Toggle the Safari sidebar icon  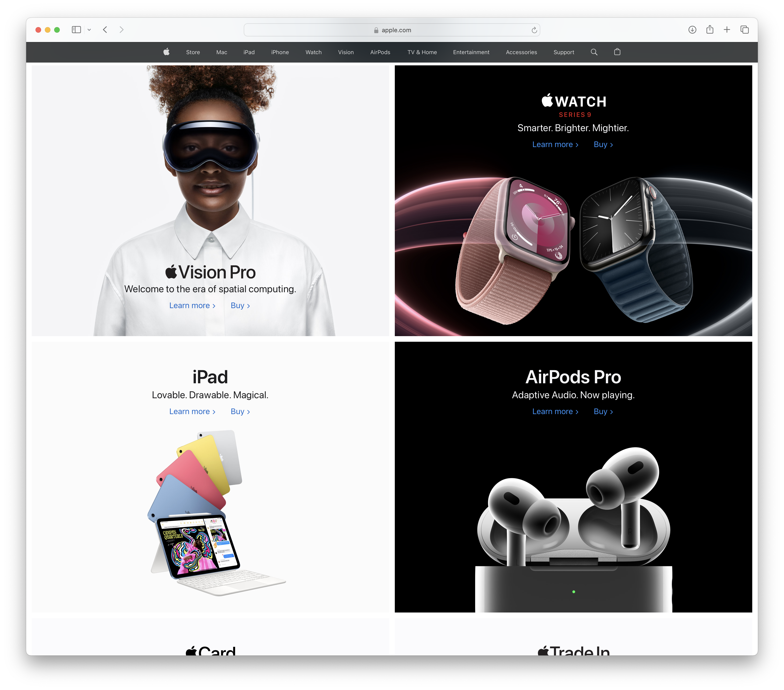pyautogui.click(x=76, y=30)
